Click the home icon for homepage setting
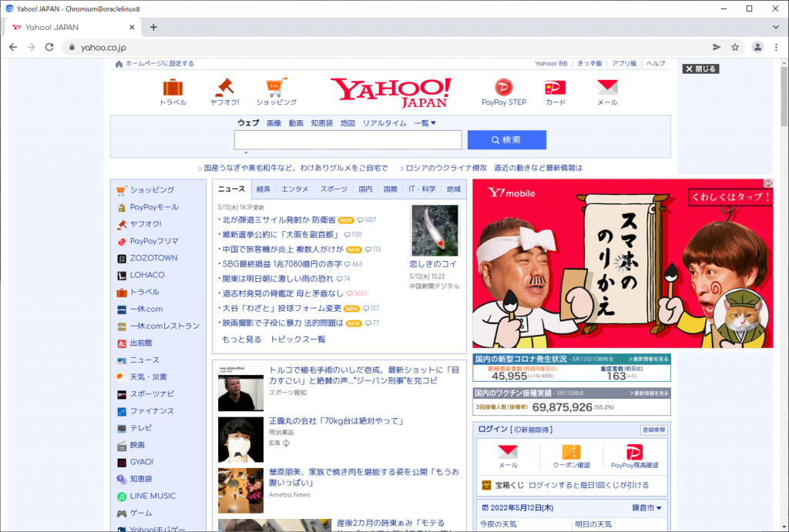Screen dimensions: 789x532 point(119,64)
